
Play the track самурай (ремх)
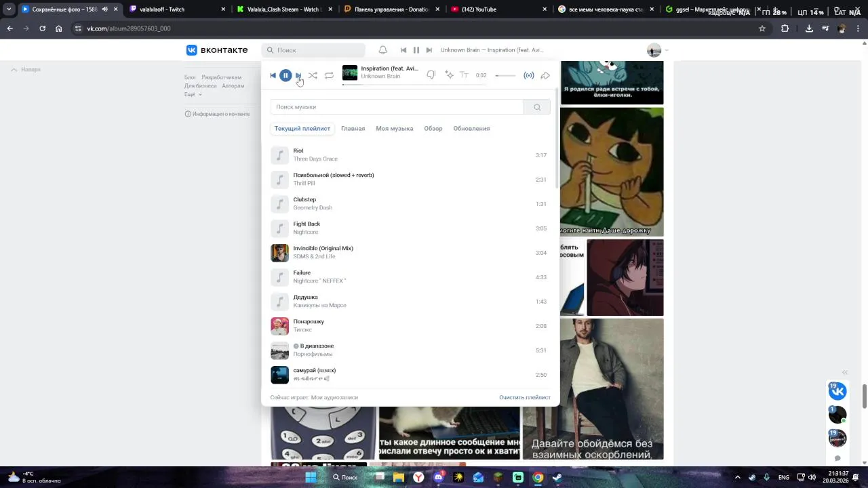pos(410,375)
